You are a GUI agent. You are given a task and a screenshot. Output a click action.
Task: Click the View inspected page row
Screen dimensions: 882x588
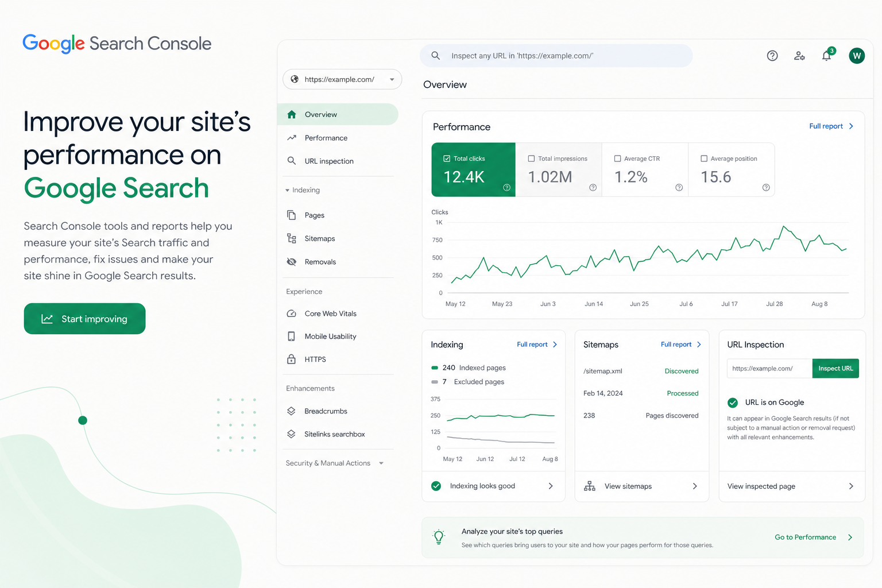click(792, 486)
